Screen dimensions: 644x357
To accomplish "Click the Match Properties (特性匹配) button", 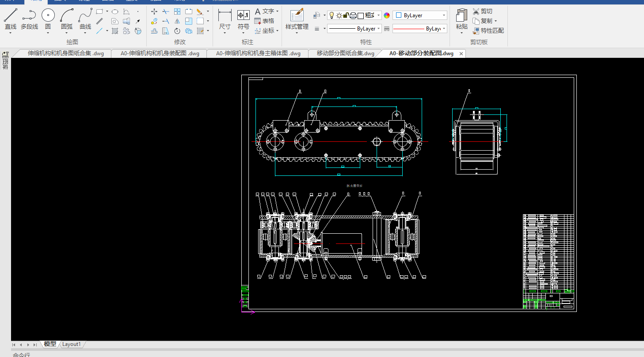I will tap(488, 30).
